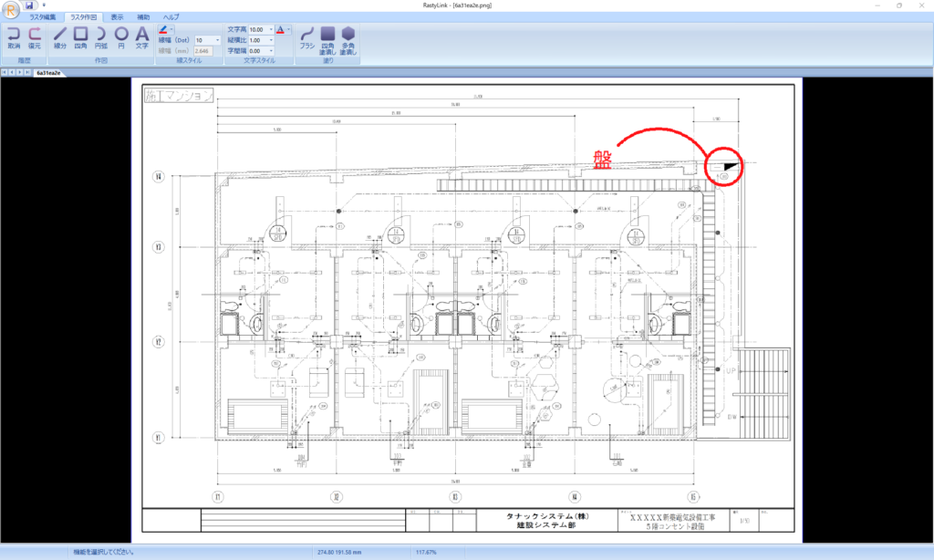Minimize the RastyLink window

pos(877,5)
